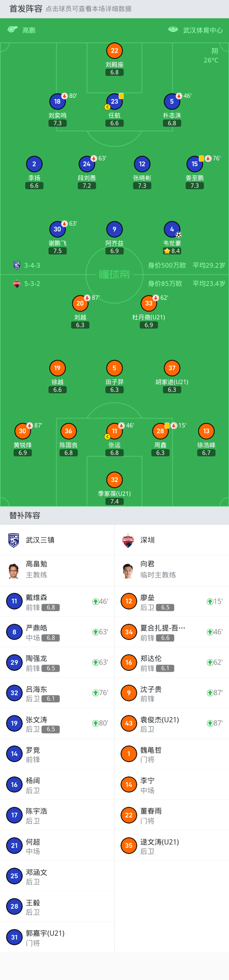Select substitute 戴维森 in the bench list
Image resolution: width=229 pixels, height=980 pixels.
(37, 598)
